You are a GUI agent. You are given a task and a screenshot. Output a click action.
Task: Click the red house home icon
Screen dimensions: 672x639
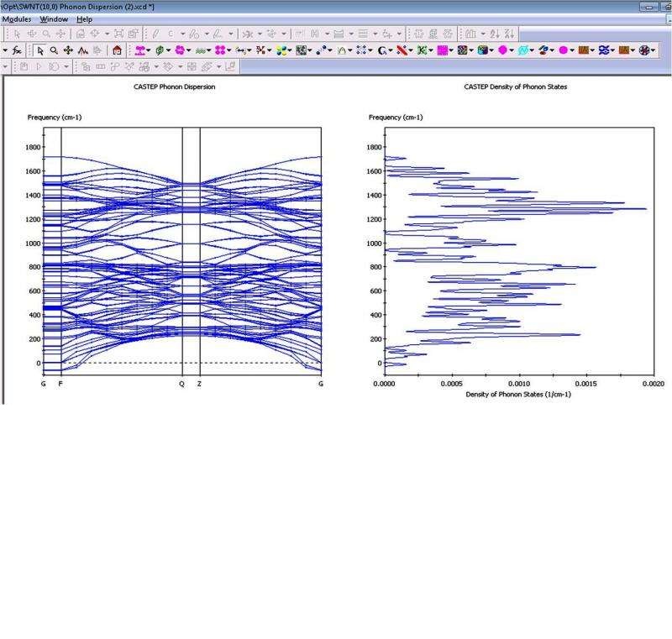tap(117, 50)
